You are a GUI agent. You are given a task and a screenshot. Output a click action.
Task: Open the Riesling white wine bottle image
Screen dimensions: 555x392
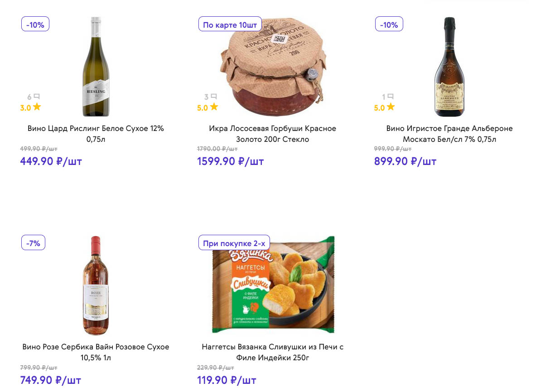click(96, 67)
